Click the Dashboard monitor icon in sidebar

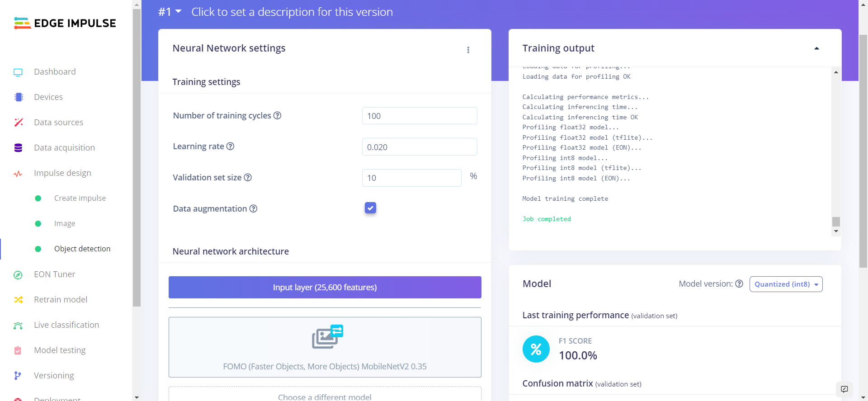coord(18,72)
